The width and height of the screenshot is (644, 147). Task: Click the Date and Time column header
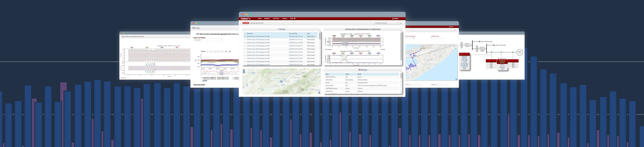coord(293,34)
